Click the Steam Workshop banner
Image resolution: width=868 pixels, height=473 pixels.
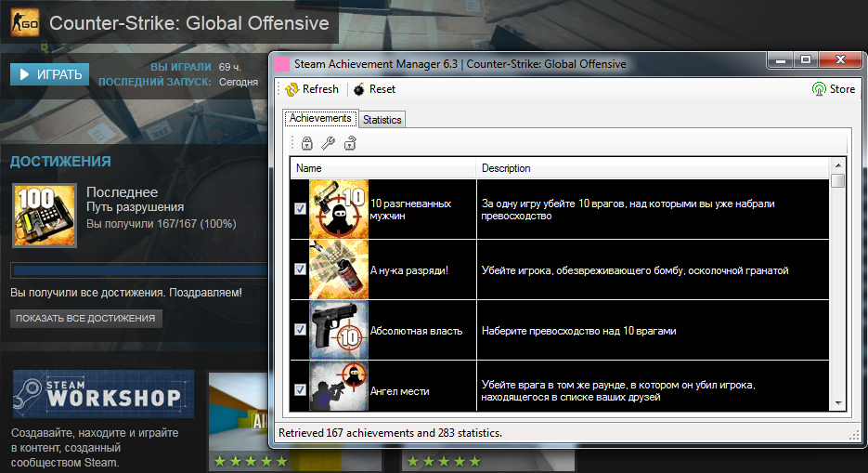click(x=103, y=394)
